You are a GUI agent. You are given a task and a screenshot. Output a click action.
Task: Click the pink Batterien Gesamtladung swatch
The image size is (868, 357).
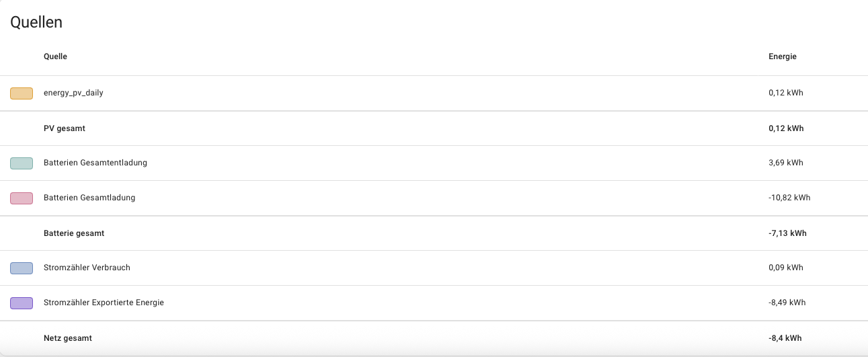tap(22, 198)
